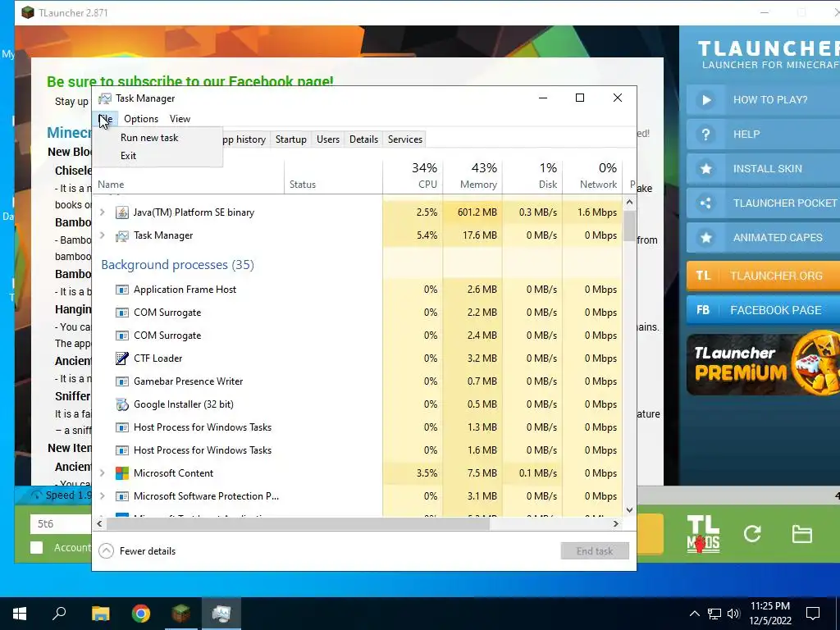Click Fewer details link
840x630 pixels.
pos(148,550)
